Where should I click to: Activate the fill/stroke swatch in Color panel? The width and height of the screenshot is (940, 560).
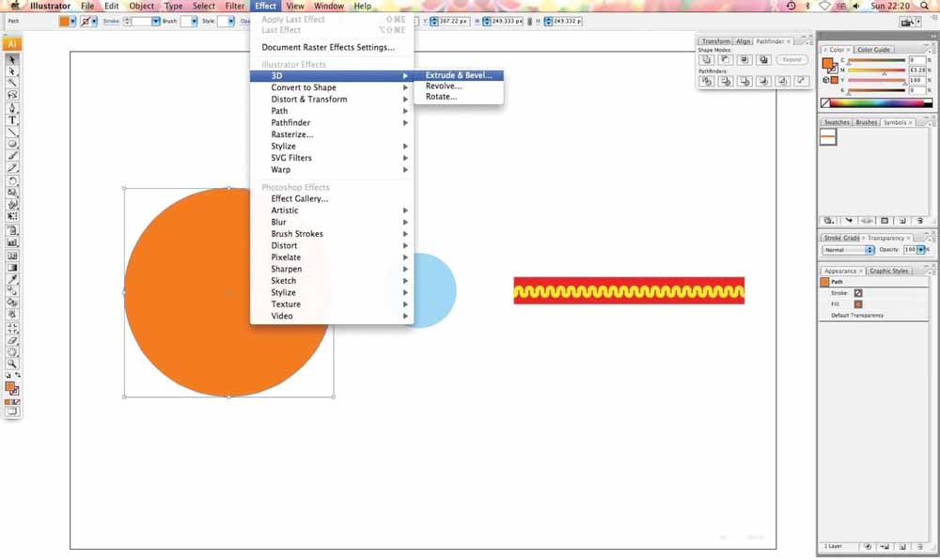tap(830, 65)
